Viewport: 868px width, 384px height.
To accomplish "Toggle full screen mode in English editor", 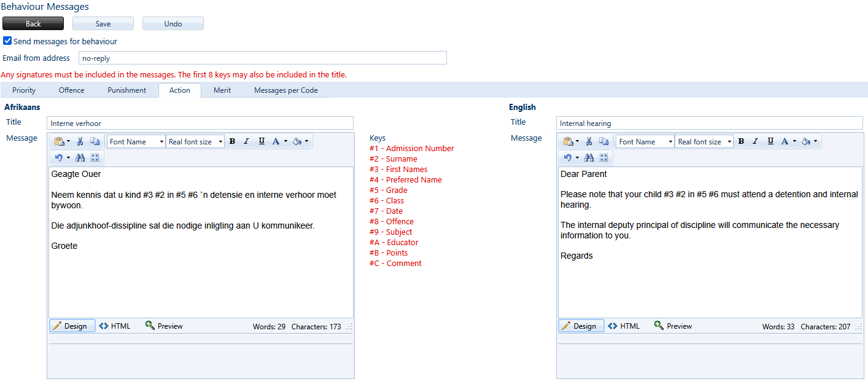I will coord(604,158).
